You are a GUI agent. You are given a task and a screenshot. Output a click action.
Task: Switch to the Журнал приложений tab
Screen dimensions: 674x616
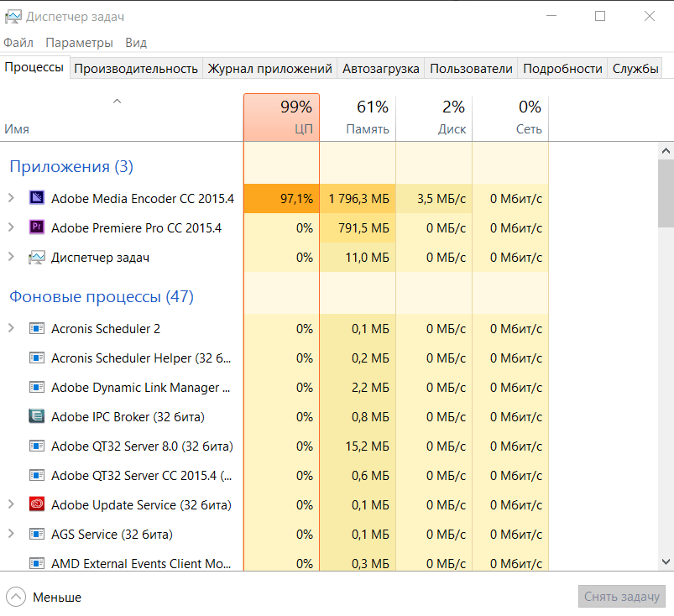click(x=270, y=69)
